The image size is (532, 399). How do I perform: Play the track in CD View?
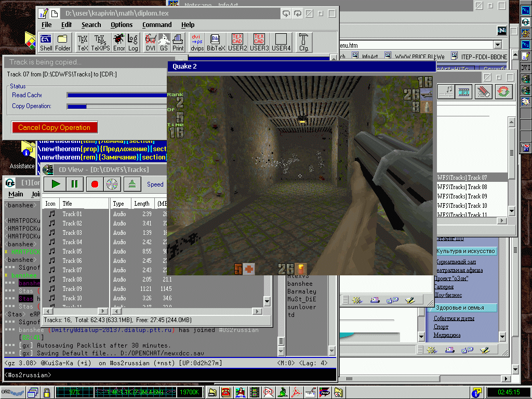(56, 184)
